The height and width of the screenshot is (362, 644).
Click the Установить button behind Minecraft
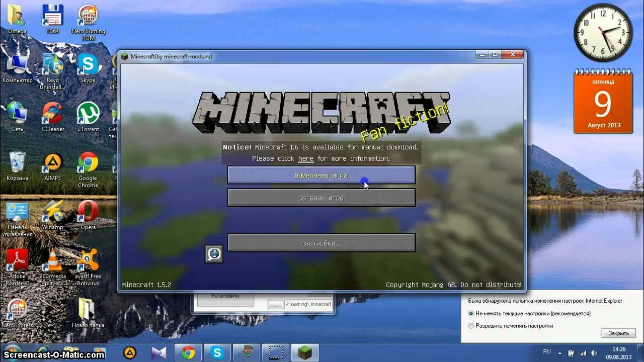click(225, 299)
